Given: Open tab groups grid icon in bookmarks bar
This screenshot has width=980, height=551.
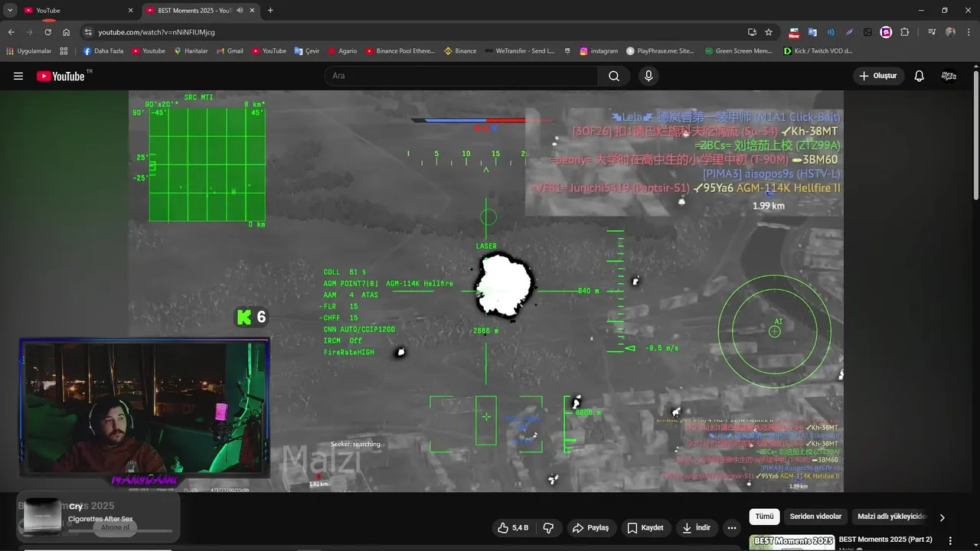Looking at the screenshot, I should [x=64, y=51].
